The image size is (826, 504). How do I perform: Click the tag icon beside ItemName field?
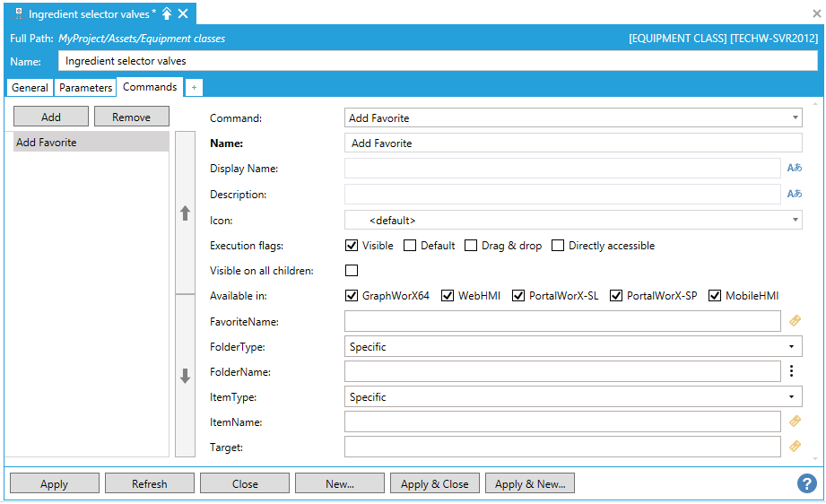(x=794, y=421)
